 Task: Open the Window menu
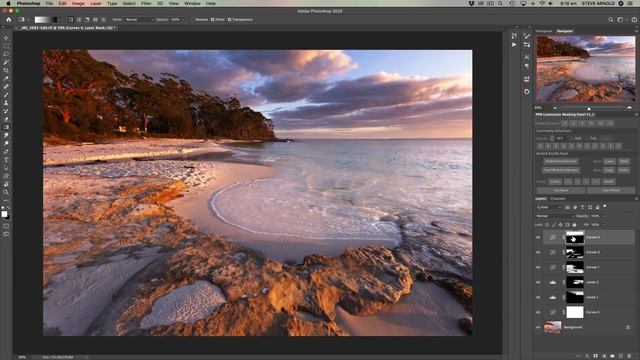click(x=192, y=3)
